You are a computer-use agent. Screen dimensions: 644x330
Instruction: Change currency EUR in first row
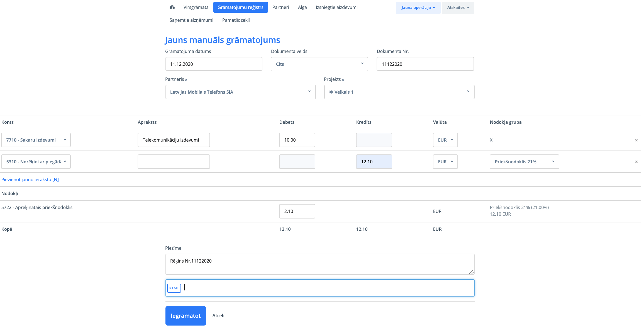pos(445,140)
